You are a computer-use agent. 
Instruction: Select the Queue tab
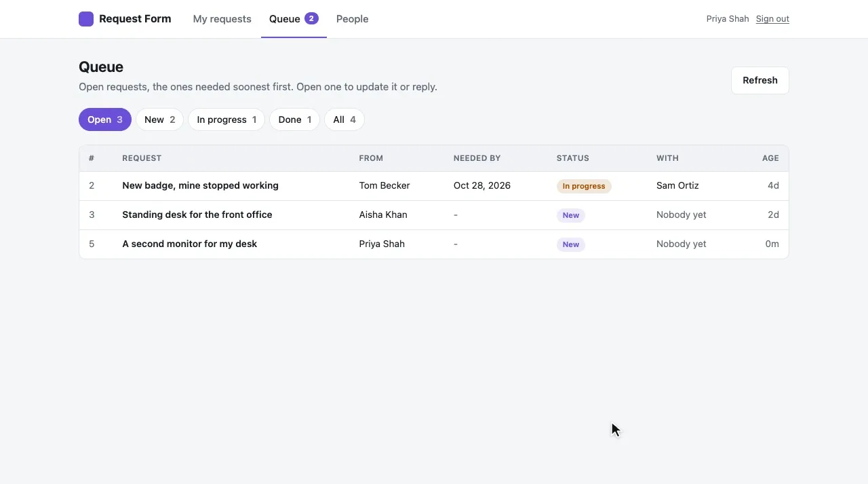pyautogui.click(x=294, y=19)
